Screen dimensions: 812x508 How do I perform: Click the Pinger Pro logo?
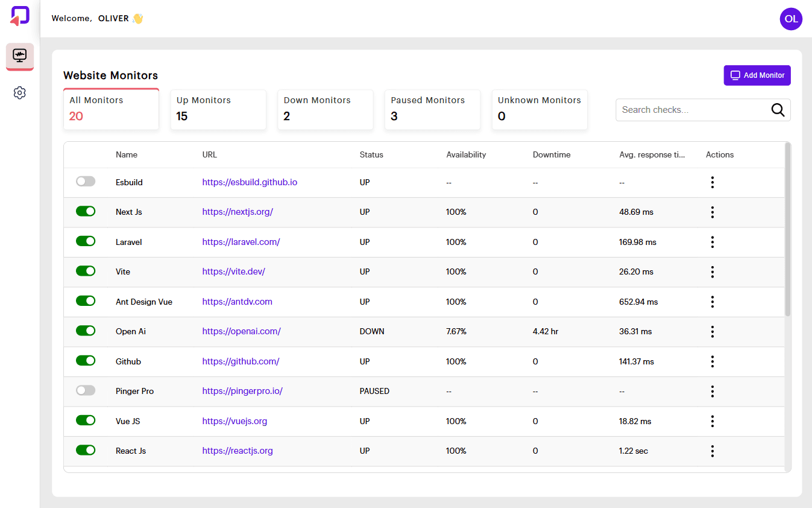pyautogui.click(x=19, y=16)
